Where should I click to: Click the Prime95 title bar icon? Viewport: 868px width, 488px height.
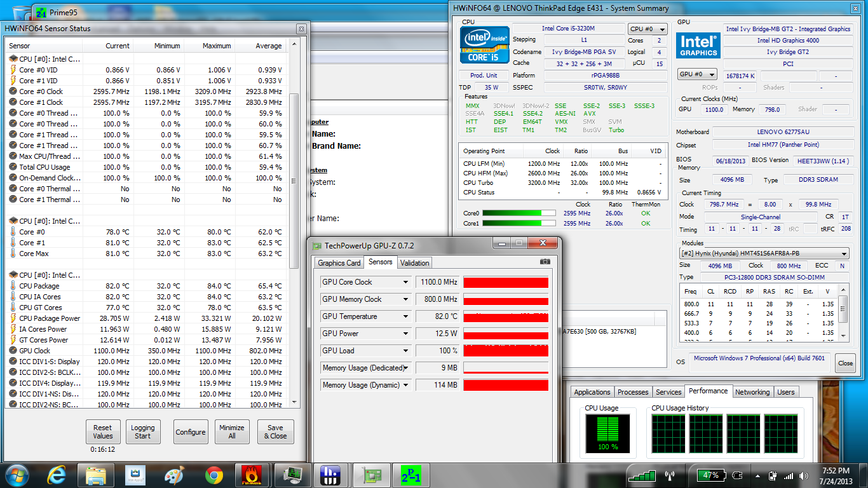(41, 12)
